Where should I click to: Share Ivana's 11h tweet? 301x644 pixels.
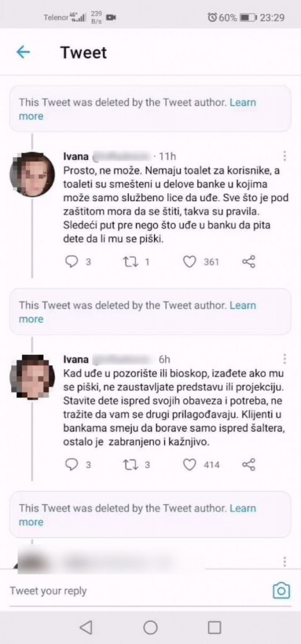248,261
